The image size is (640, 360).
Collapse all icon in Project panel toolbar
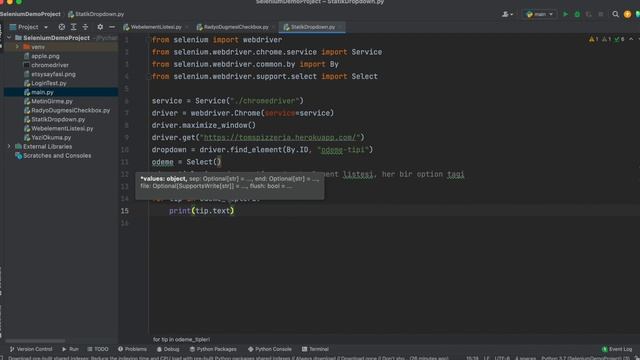[x=85, y=27]
